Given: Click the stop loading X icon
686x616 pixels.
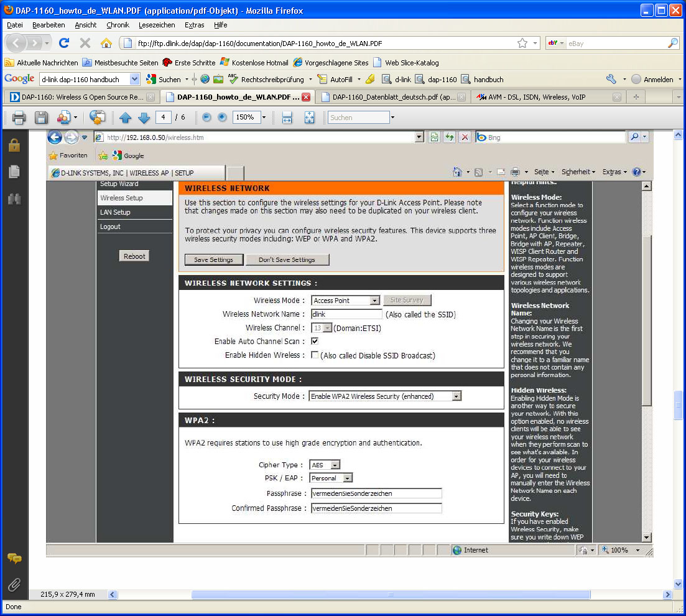Looking at the screenshot, I should coord(85,43).
